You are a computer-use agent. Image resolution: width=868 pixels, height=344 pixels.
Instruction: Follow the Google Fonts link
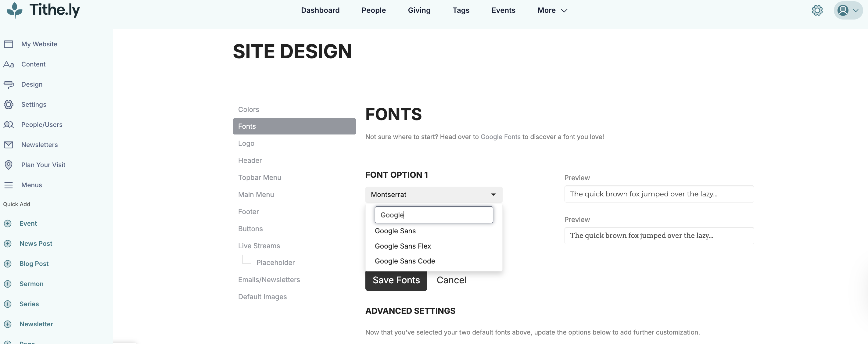tap(500, 137)
